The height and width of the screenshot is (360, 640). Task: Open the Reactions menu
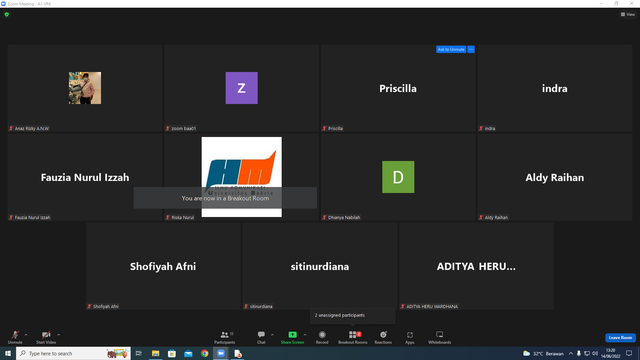(383, 337)
